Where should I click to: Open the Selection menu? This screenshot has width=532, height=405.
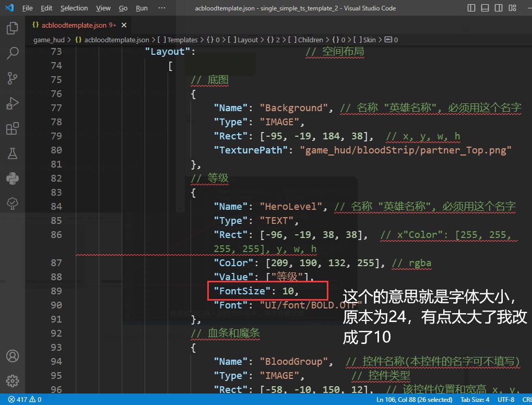click(74, 8)
